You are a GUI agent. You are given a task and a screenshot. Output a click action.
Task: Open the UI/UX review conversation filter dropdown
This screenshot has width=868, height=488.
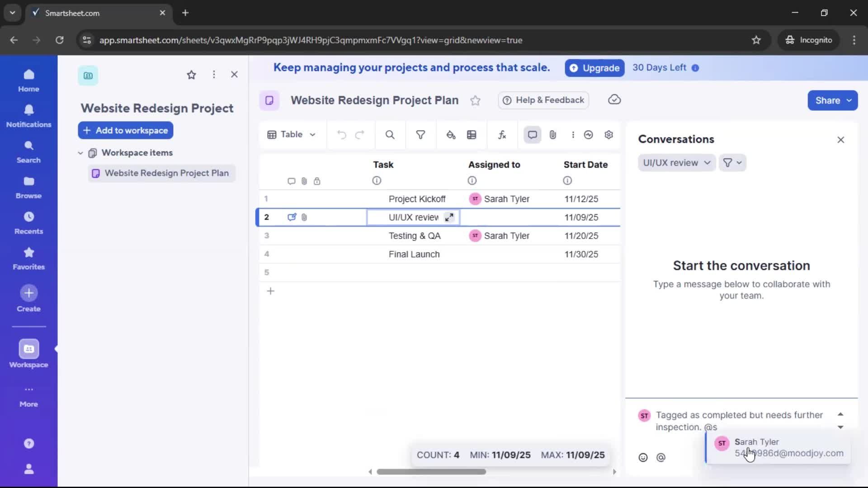(x=676, y=163)
